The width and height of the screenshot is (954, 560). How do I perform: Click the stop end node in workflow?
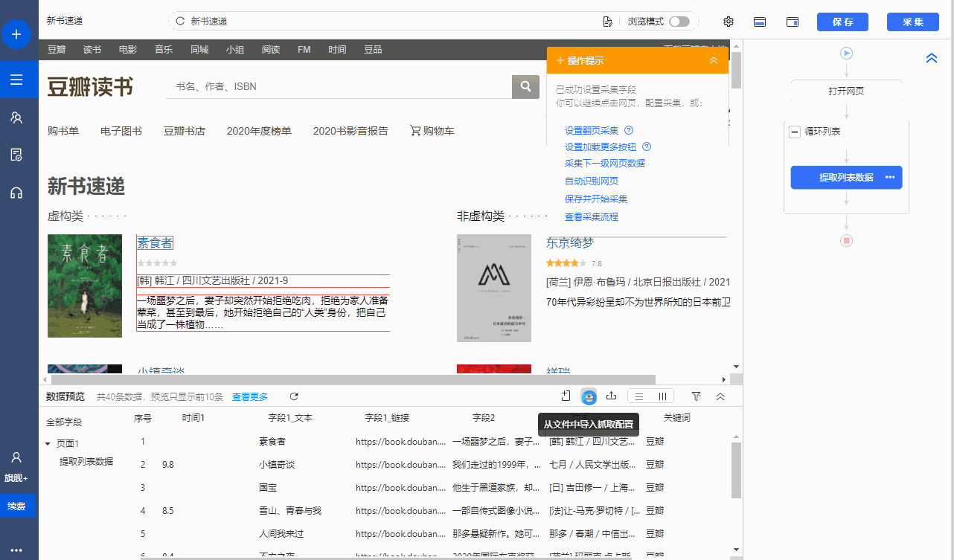(846, 240)
